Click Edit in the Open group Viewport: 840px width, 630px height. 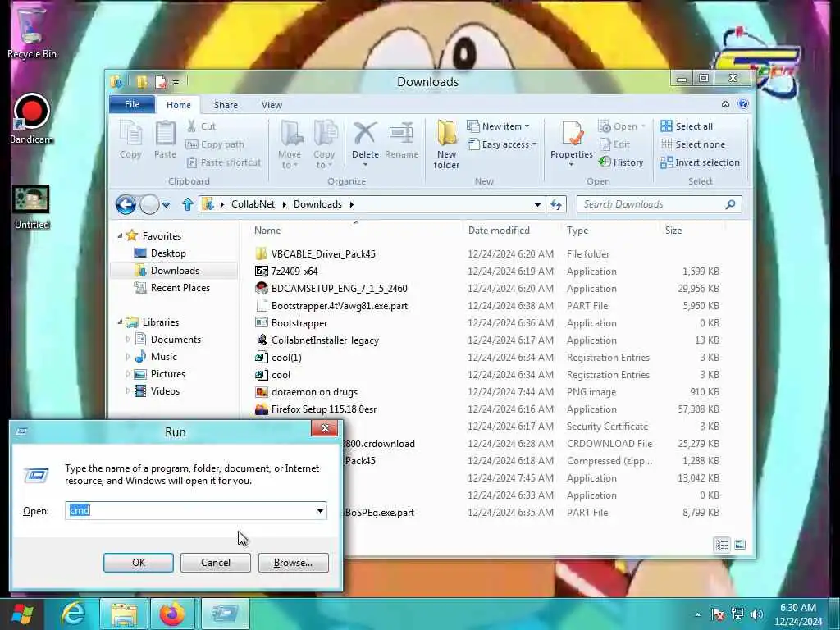pos(614,144)
